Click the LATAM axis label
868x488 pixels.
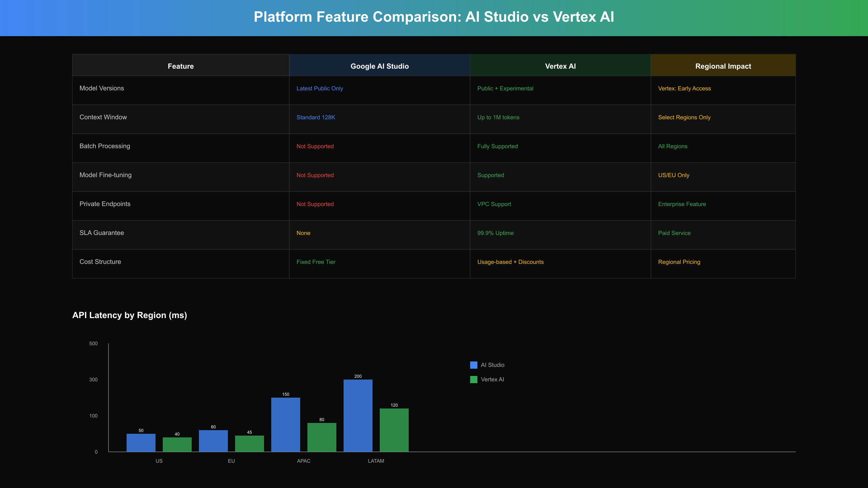[376, 461]
